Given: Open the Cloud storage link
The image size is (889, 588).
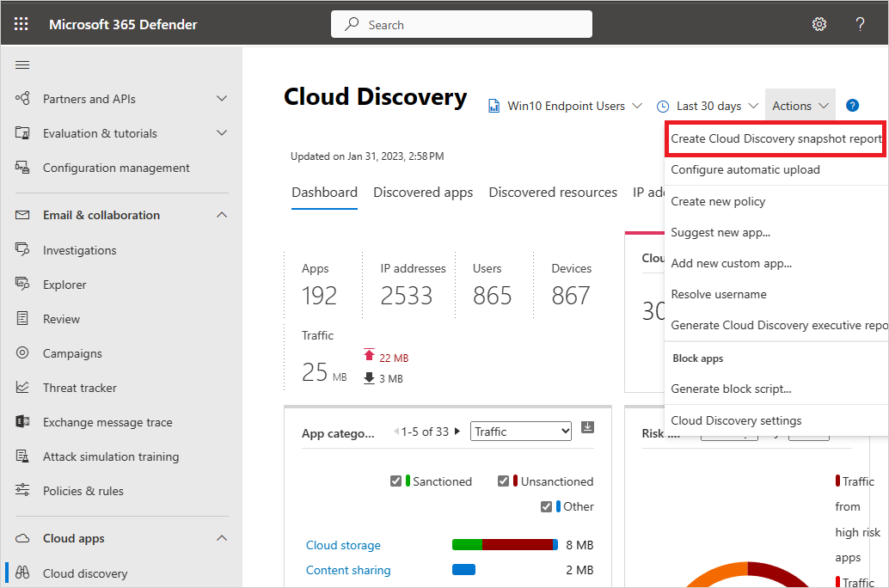Looking at the screenshot, I should coord(343,545).
